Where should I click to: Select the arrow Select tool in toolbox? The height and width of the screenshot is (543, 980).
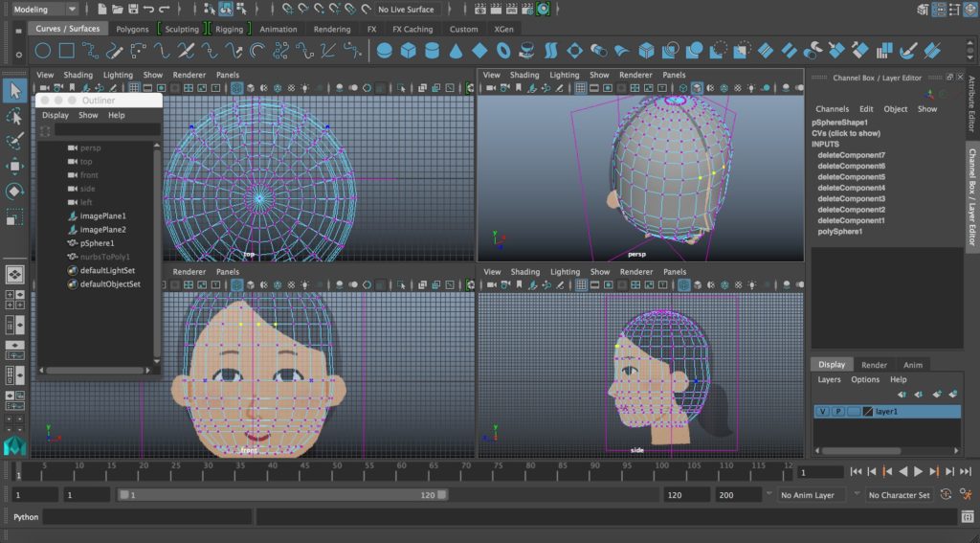coord(14,91)
